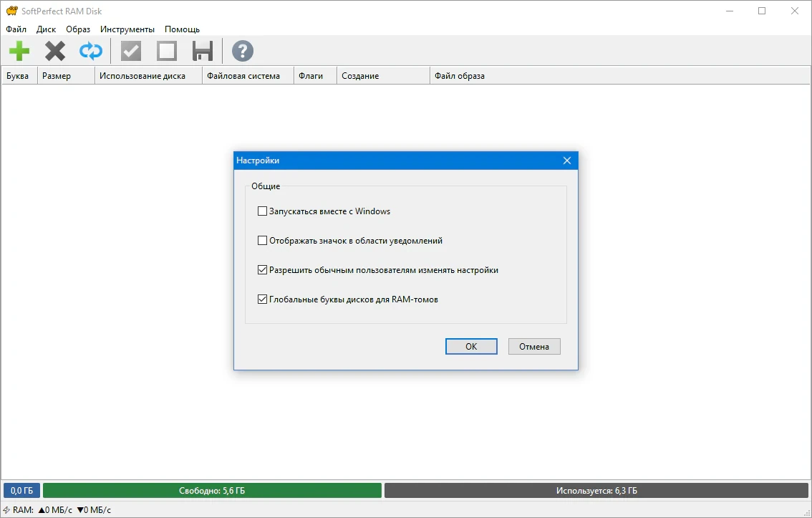Open the Инструменты menu
Viewport: 812px width, 518px height.
[127, 29]
